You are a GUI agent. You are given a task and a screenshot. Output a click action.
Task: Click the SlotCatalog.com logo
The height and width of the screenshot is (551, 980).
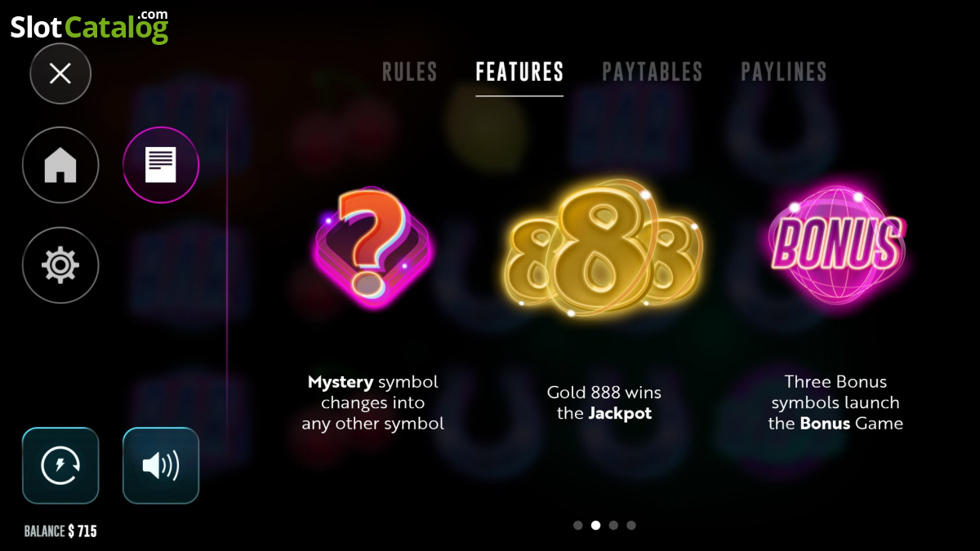tap(89, 26)
